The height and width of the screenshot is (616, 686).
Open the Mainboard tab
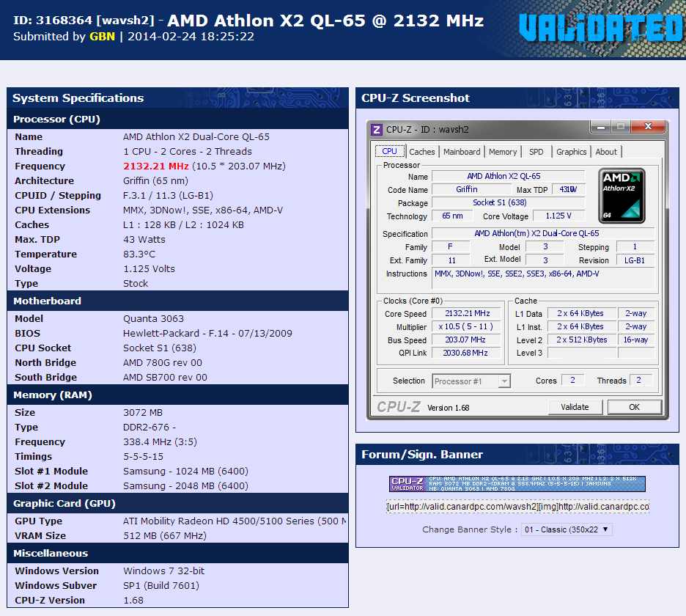tap(462, 152)
